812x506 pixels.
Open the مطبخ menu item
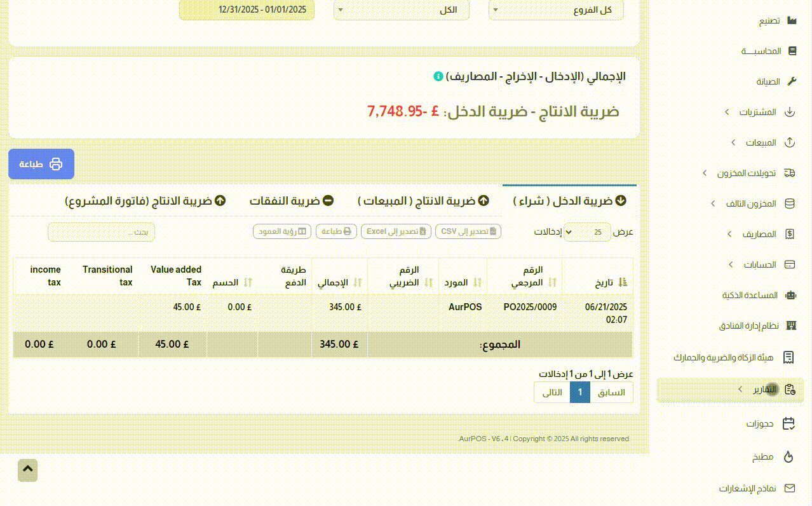(x=762, y=456)
